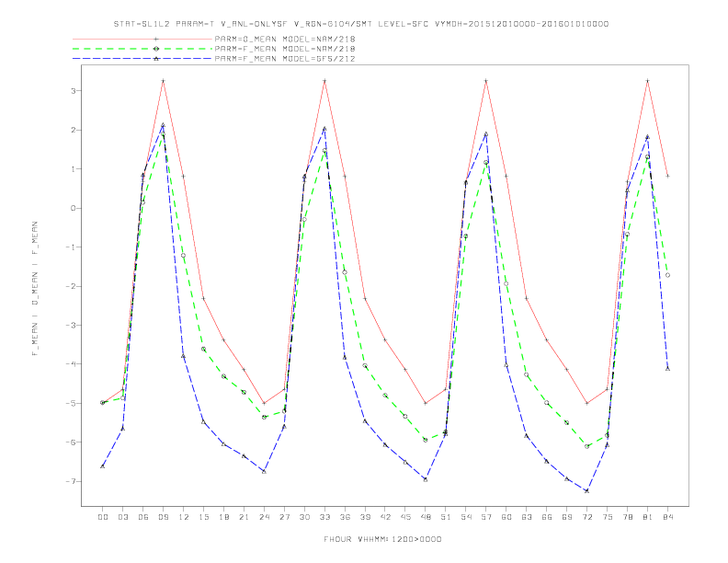Click x-axis forecast hour label 12
Screen dimensions: 728x563
pos(184,517)
